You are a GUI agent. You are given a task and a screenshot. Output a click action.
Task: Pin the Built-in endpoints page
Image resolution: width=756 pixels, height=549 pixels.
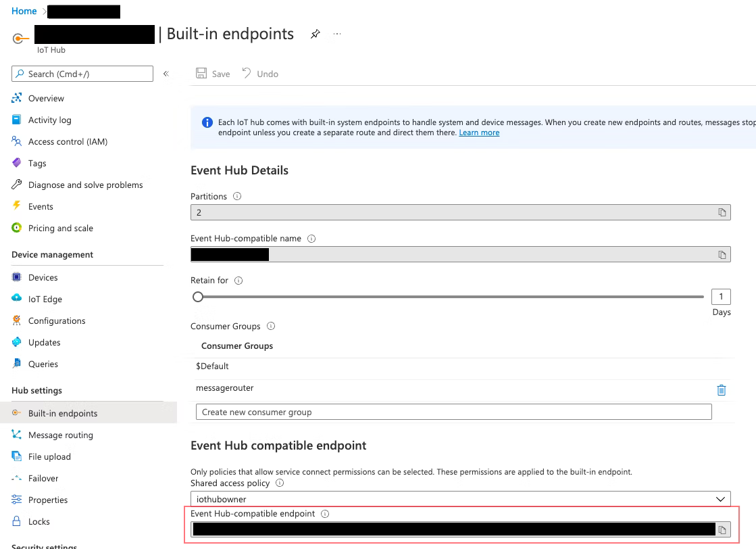(x=316, y=34)
